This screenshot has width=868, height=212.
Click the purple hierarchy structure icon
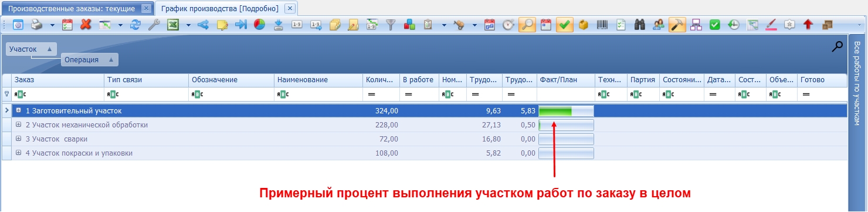pos(696,25)
